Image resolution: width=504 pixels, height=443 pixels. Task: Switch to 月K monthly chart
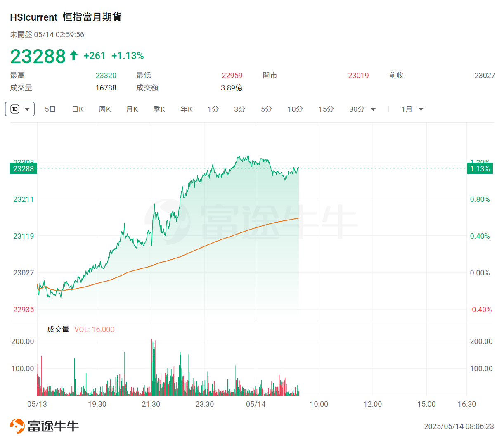coord(132,109)
